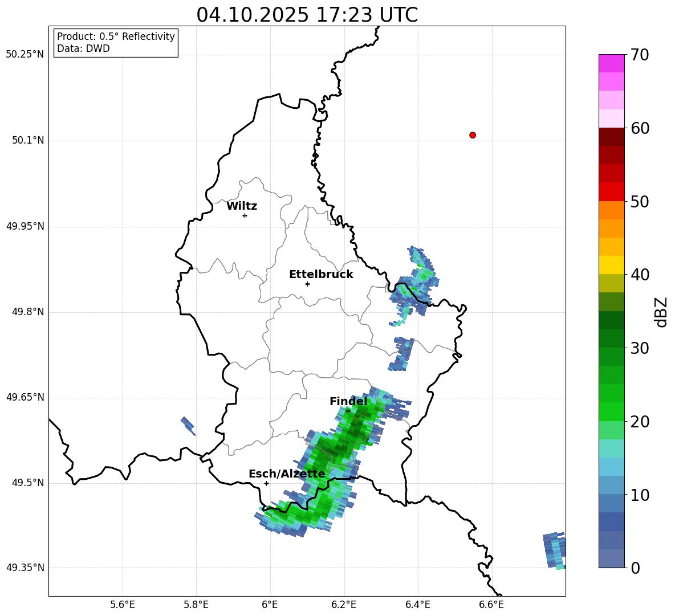Click the small blue echo left of Luxembourg's border

pos(188,426)
